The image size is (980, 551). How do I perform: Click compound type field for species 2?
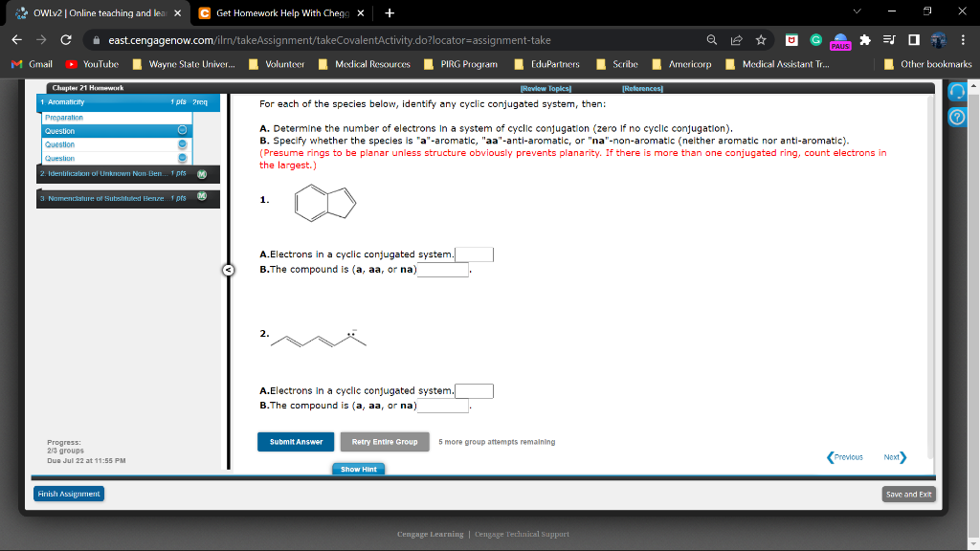point(443,406)
